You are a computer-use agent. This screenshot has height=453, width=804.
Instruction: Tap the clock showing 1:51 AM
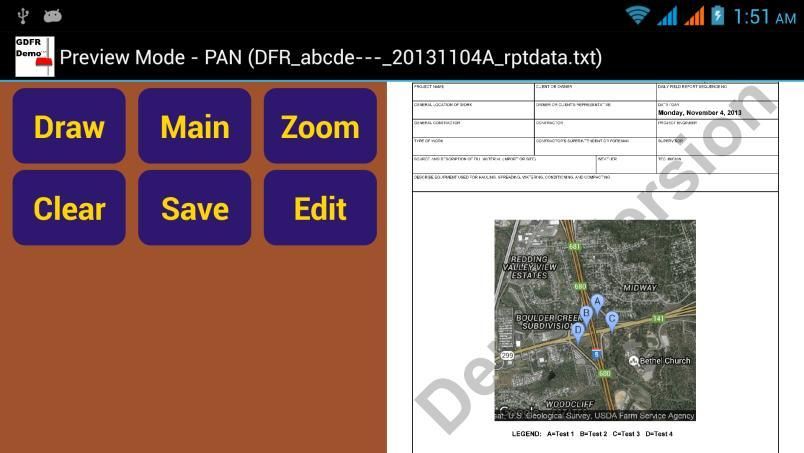point(765,16)
